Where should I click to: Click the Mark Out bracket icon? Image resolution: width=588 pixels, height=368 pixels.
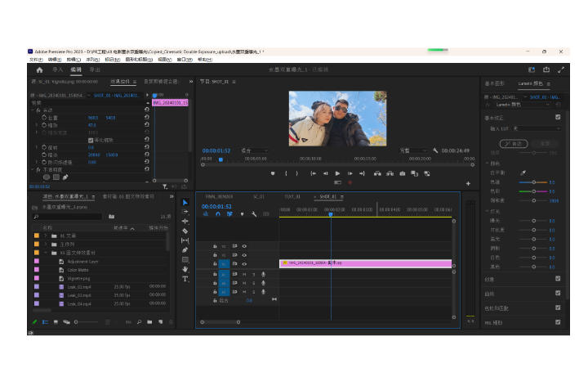pyautogui.click(x=297, y=173)
